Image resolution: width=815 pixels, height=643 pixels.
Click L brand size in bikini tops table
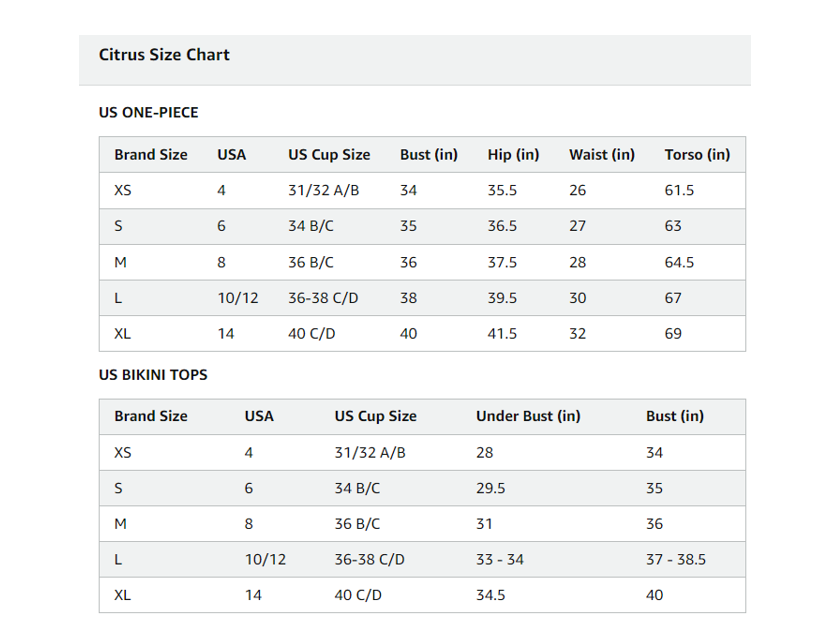click(x=118, y=560)
